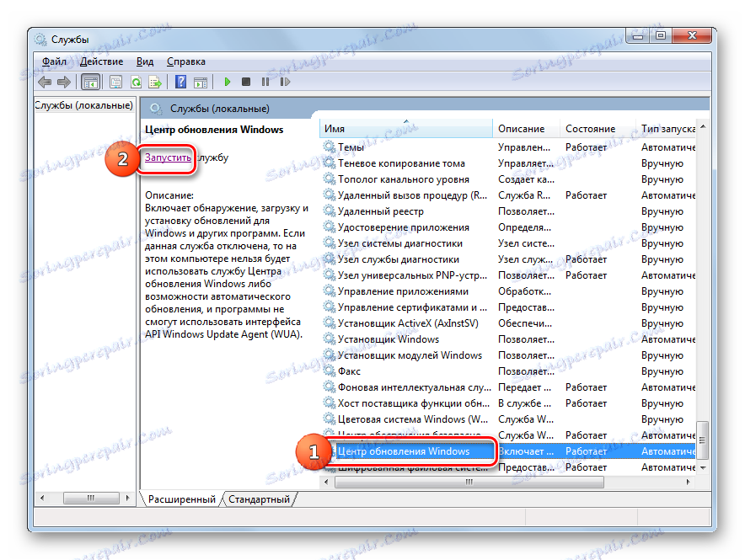Open the Файл menu
The height and width of the screenshot is (560, 745).
[54, 61]
